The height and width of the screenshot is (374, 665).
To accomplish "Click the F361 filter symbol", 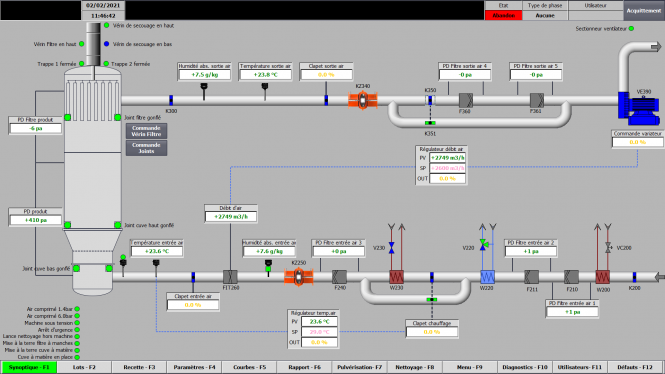I will pos(537,100).
